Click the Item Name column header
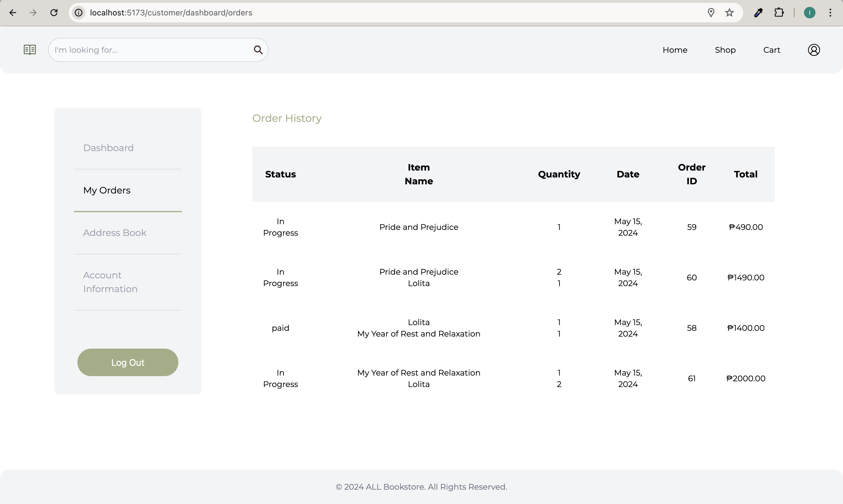Image resolution: width=843 pixels, height=504 pixels. [x=419, y=174]
